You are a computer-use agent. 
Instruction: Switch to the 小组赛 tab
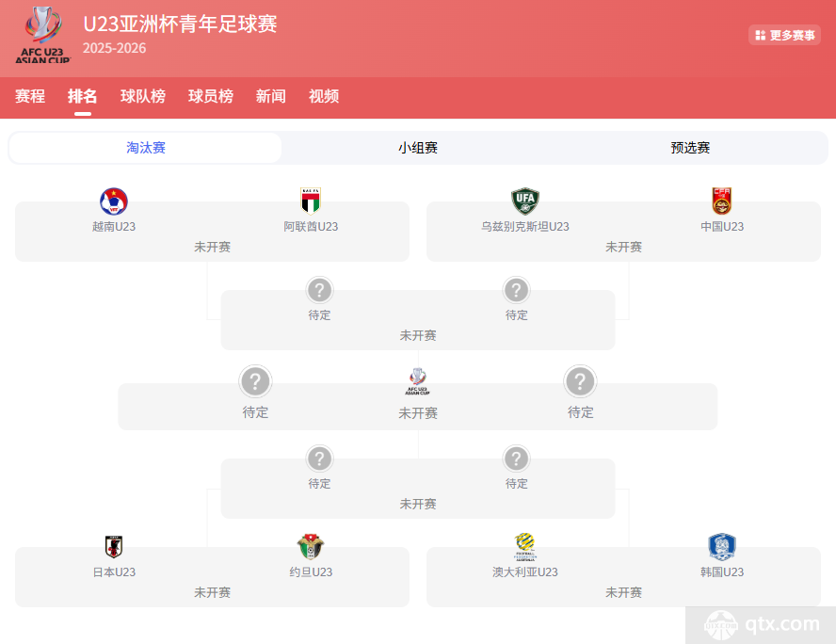point(417,148)
